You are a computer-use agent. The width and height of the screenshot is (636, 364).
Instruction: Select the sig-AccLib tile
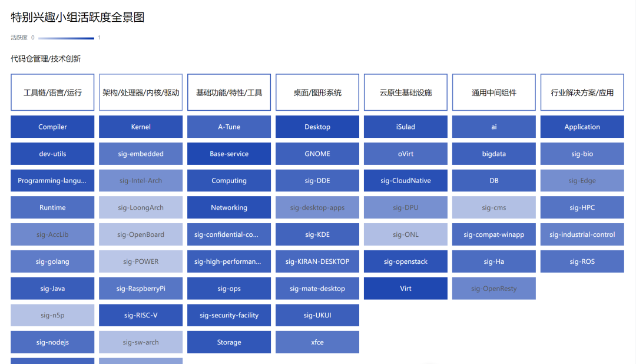tap(52, 234)
